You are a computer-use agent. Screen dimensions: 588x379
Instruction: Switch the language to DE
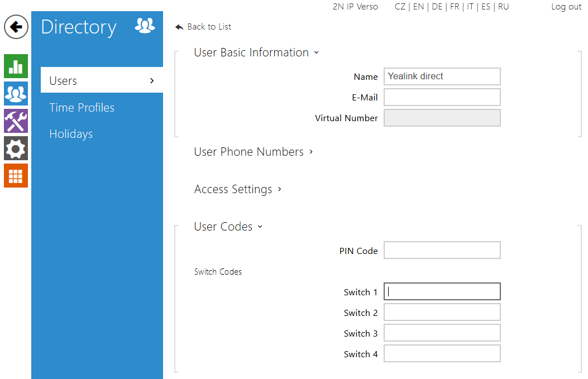pyautogui.click(x=437, y=7)
